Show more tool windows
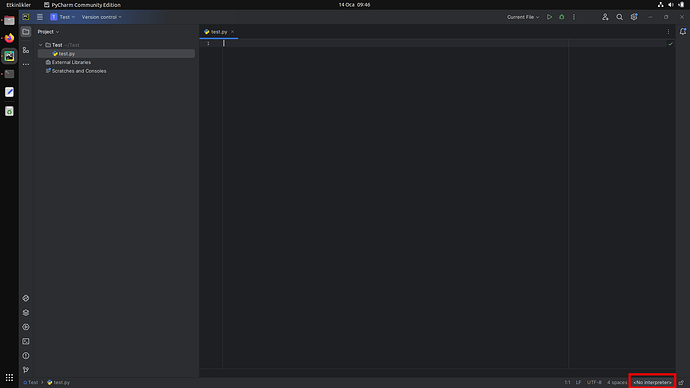The image size is (690, 388). click(x=26, y=64)
